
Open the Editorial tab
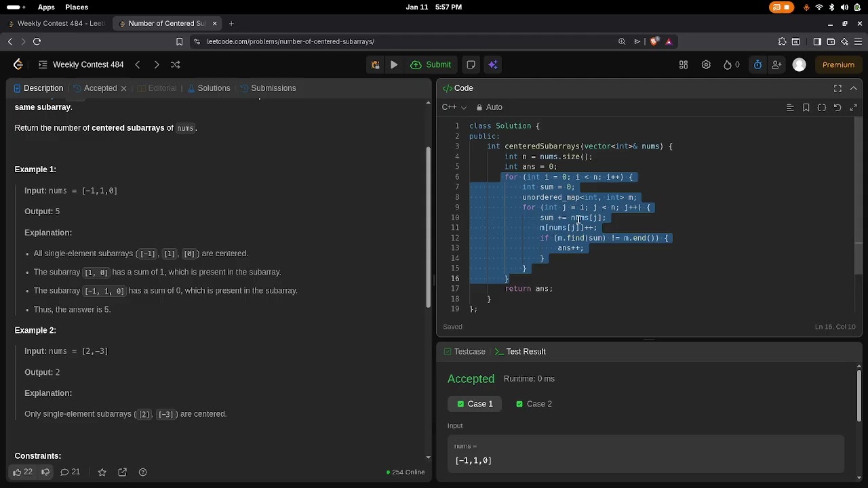pyautogui.click(x=157, y=88)
